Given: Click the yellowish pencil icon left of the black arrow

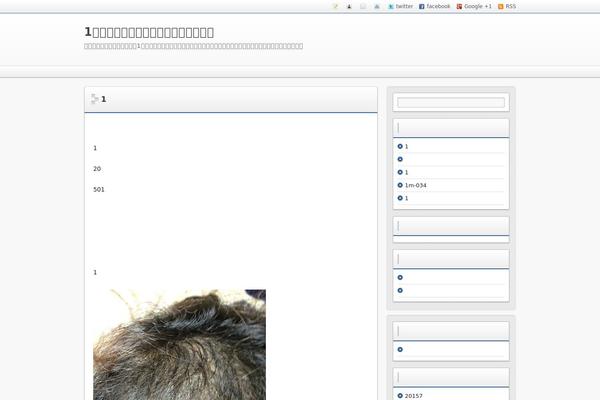Looking at the screenshot, I should click(335, 7).
